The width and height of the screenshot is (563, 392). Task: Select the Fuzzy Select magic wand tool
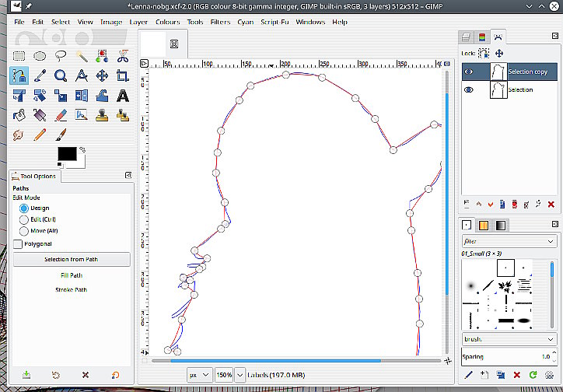(x=81, y=56)
